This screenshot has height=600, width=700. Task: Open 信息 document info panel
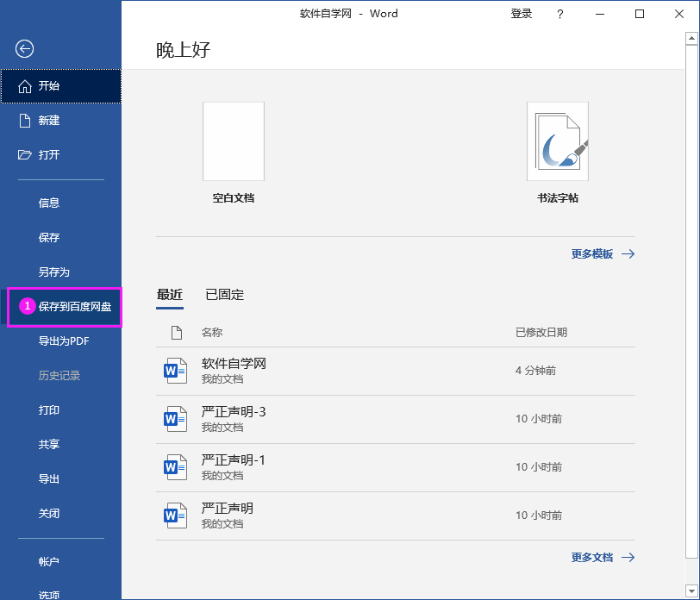pos(49,202)
